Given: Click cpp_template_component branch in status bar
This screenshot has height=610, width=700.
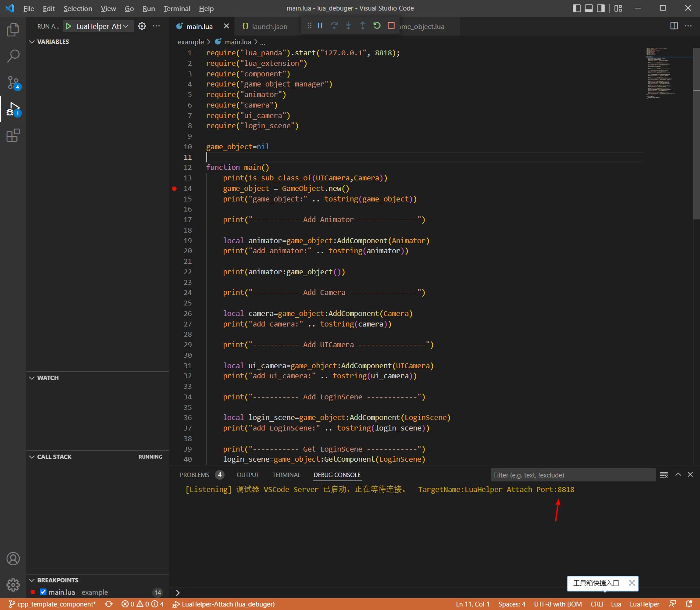Looking at the screenshot, I should [x=52, y=604].
